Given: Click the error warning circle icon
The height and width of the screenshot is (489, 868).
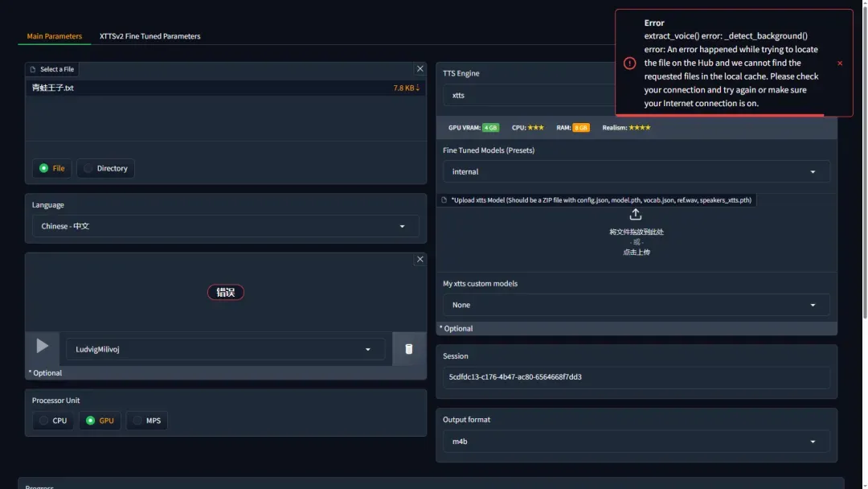Looking at the screenshot, I should pyautogui.click(x=629, y=63).
